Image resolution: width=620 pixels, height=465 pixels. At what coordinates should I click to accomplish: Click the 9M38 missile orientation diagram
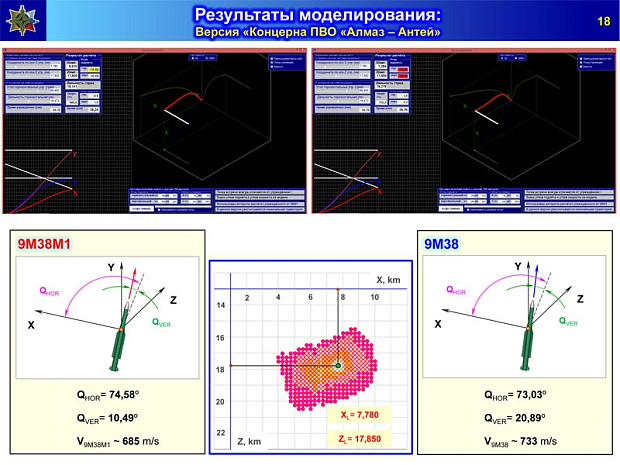point(514,316)
